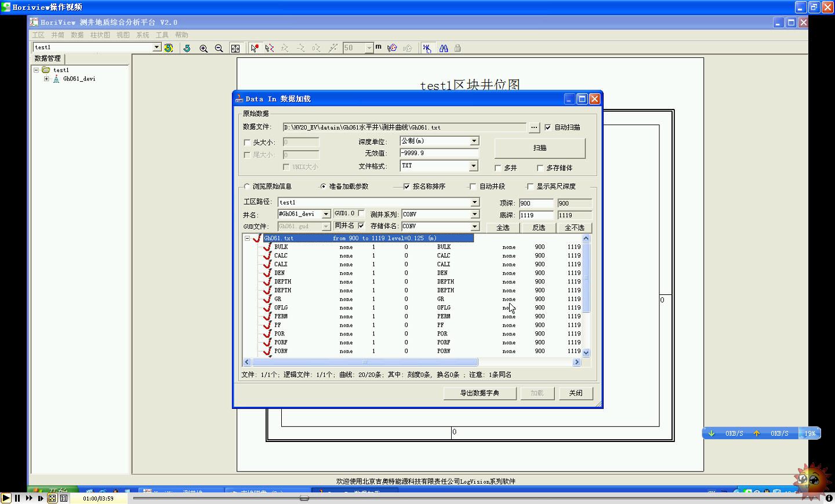Enable the 多存储体 checkbox
Screen dimensions: 835x504
pyautogui.click(x=540, y=168)
